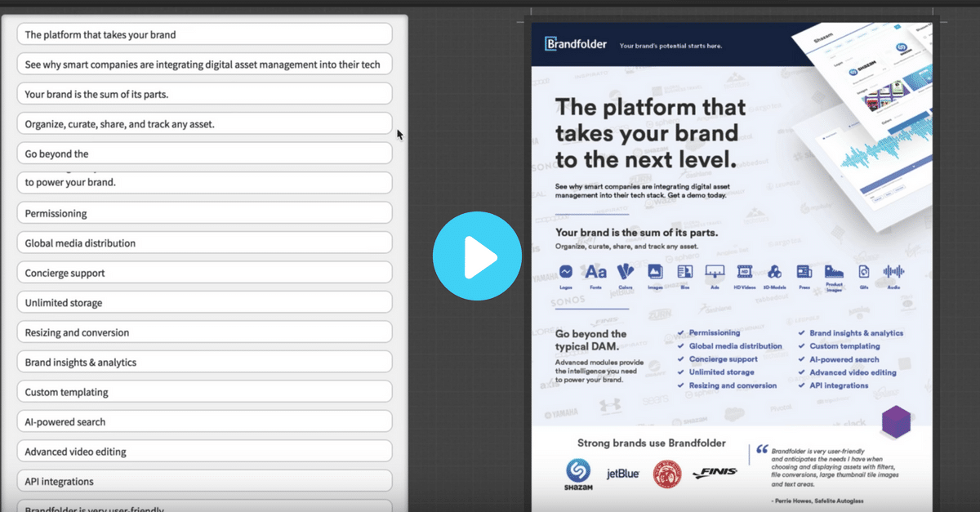Click the flyer headline 'to the next level.'
The width and height of the screenshot is (980, 512).
[645, 158]
